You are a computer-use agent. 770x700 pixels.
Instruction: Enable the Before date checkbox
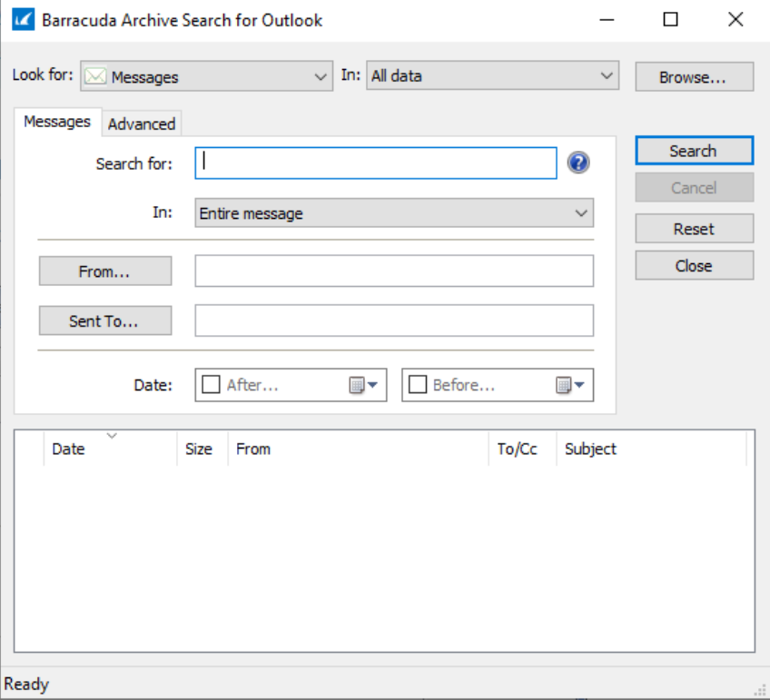click(x=418, y=384)
